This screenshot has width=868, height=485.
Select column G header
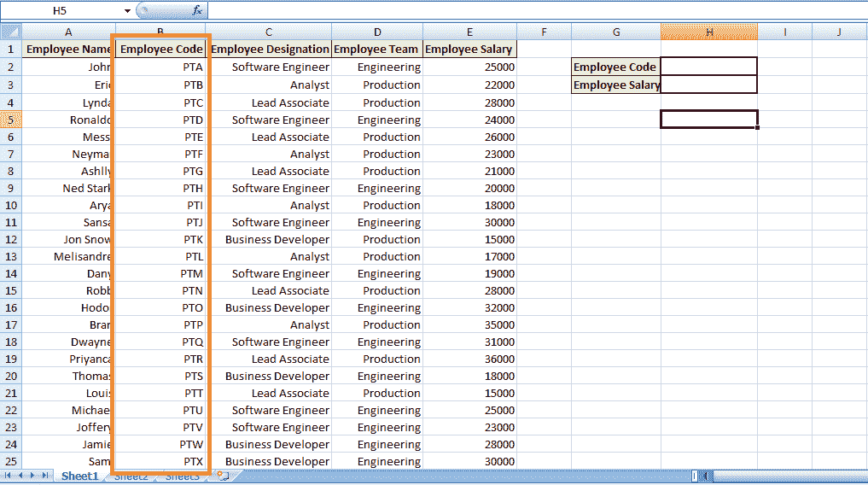click(616, 32)
